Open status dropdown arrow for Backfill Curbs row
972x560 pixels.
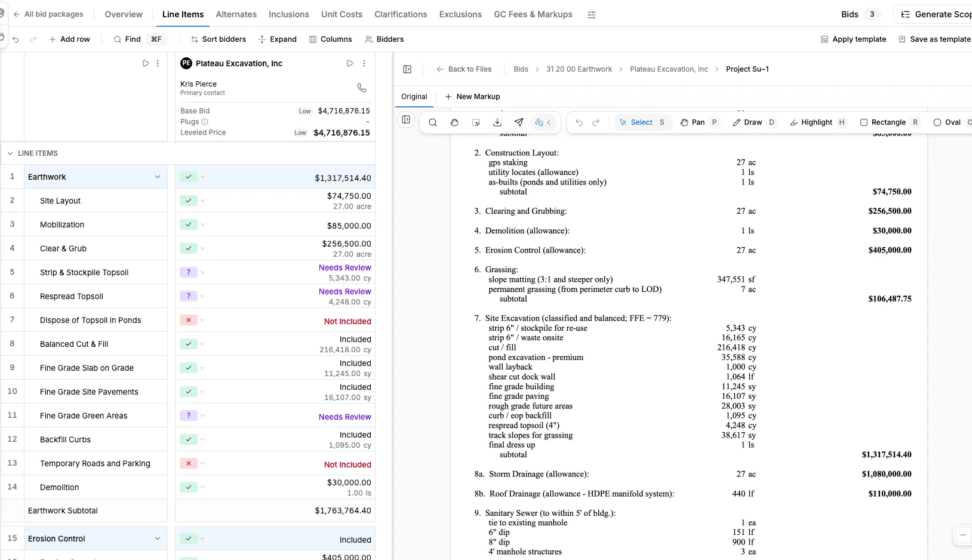tap(202, 439)
